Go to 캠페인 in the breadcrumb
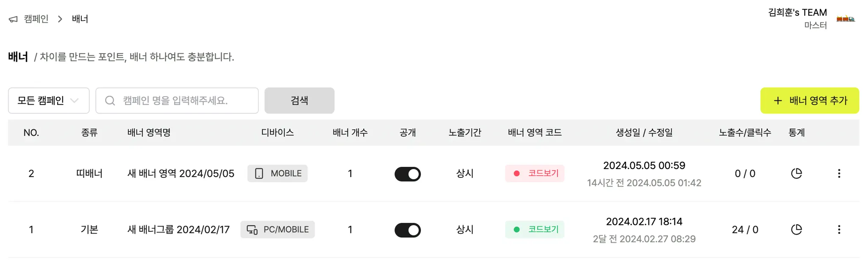Image resolution: width=868 pixels, height=266 pixels. (x=36, y=19)
